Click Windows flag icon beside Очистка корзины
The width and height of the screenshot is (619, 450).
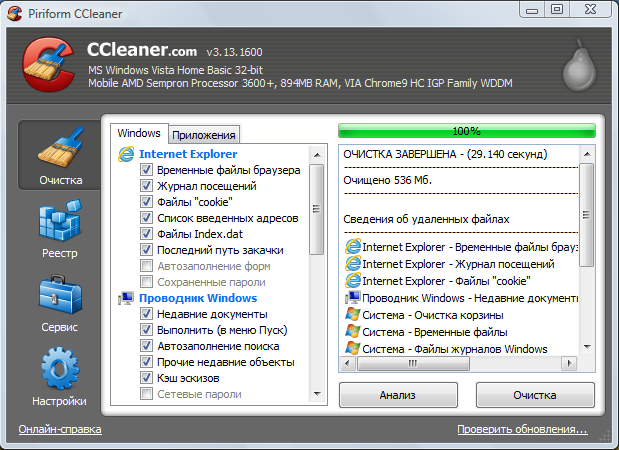[x=353, y=315]
